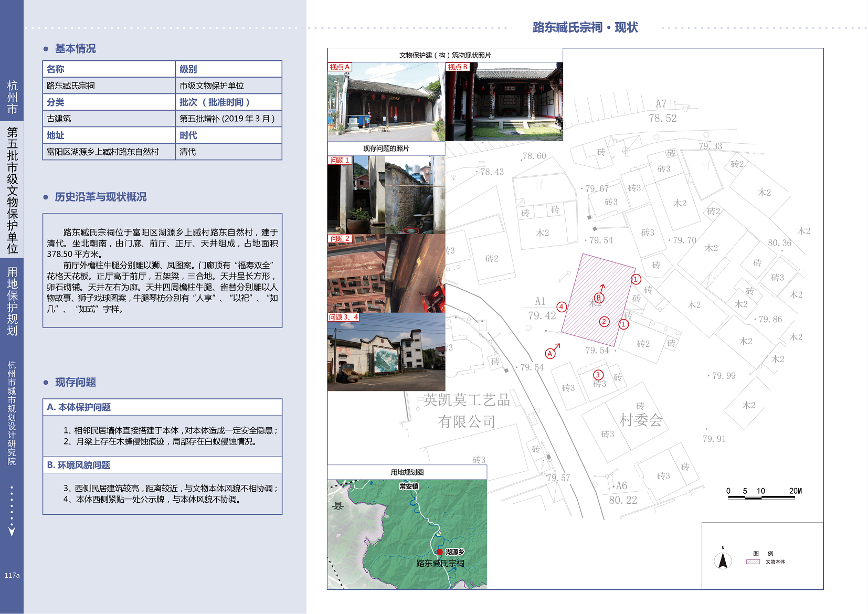This screenshot has width=868, height=614.
Task: Click the 基本情况 section heading
Action: 76,49
